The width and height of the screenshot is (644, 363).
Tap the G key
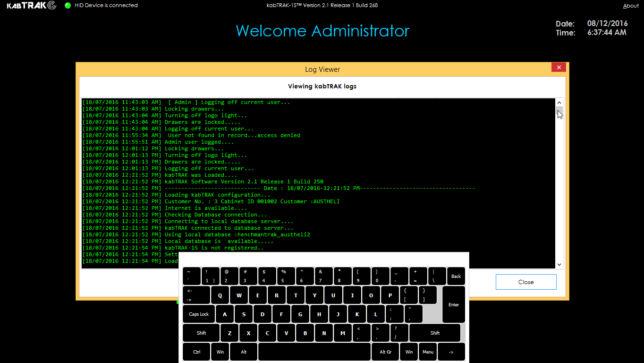pos(300,314)
